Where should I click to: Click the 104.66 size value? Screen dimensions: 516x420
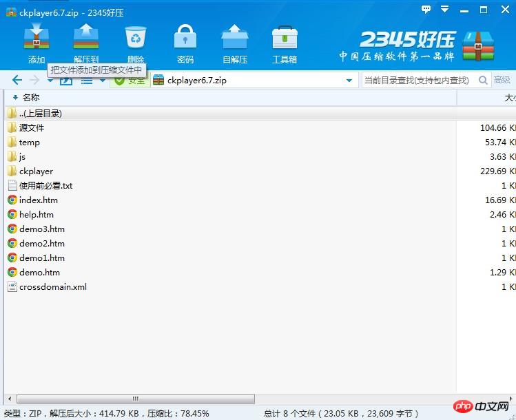(x=493, y=128)
